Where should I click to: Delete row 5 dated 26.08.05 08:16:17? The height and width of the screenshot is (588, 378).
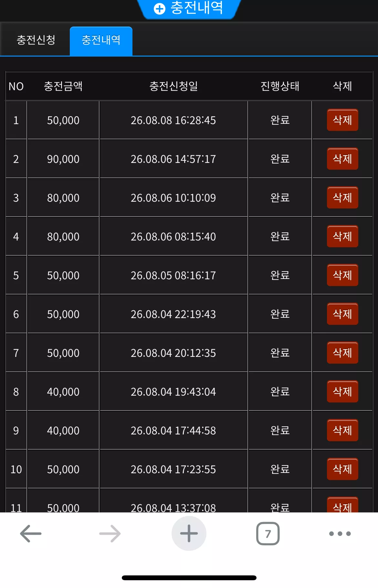tap(342, 275)
